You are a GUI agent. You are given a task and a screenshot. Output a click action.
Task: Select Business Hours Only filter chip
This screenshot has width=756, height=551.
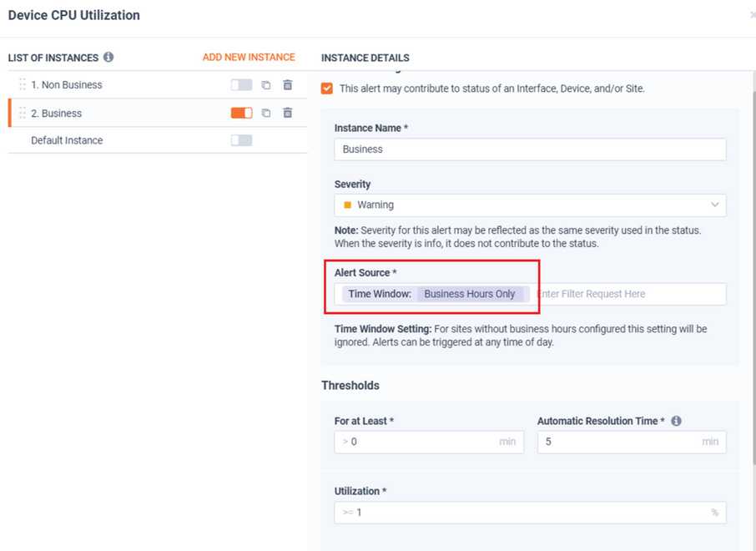tap(470, 294)
